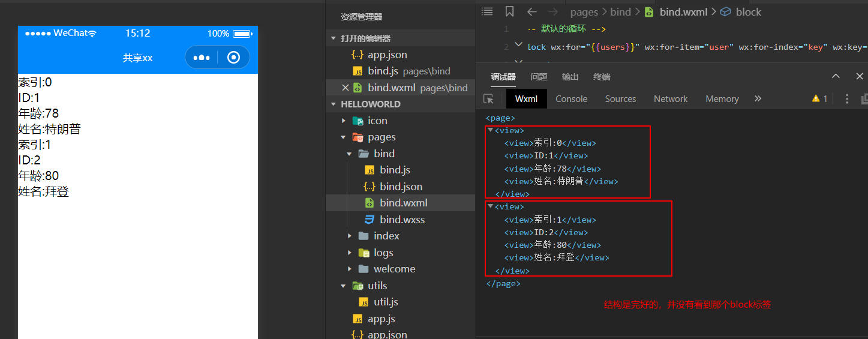Maximize debugger panel with up chevron
This screenshot has width=868, height=339.
pos(836,76)
